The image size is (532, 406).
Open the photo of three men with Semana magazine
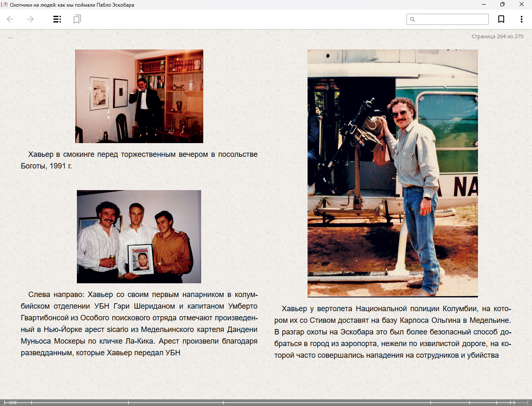point(139,237)
